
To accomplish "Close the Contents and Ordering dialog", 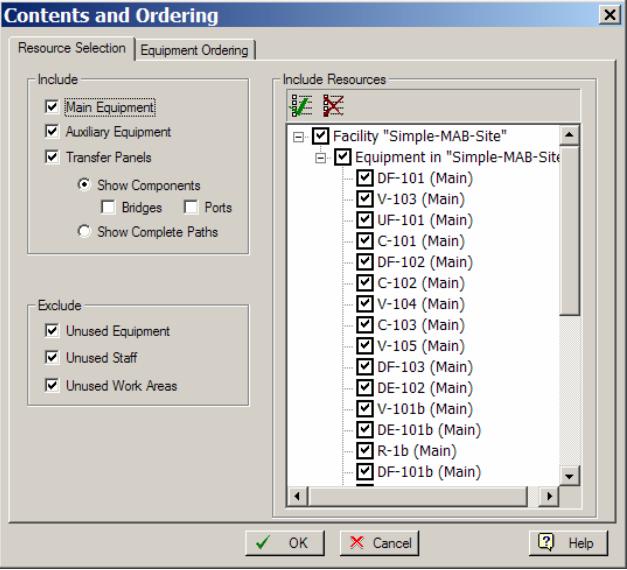I will [x=608, y=14].
